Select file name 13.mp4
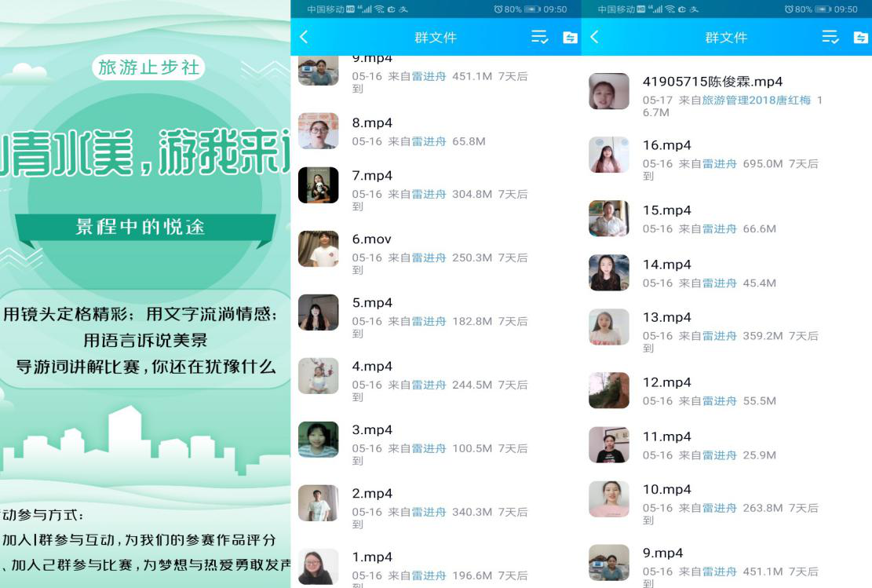872x588 pixels. coord(667,317)
